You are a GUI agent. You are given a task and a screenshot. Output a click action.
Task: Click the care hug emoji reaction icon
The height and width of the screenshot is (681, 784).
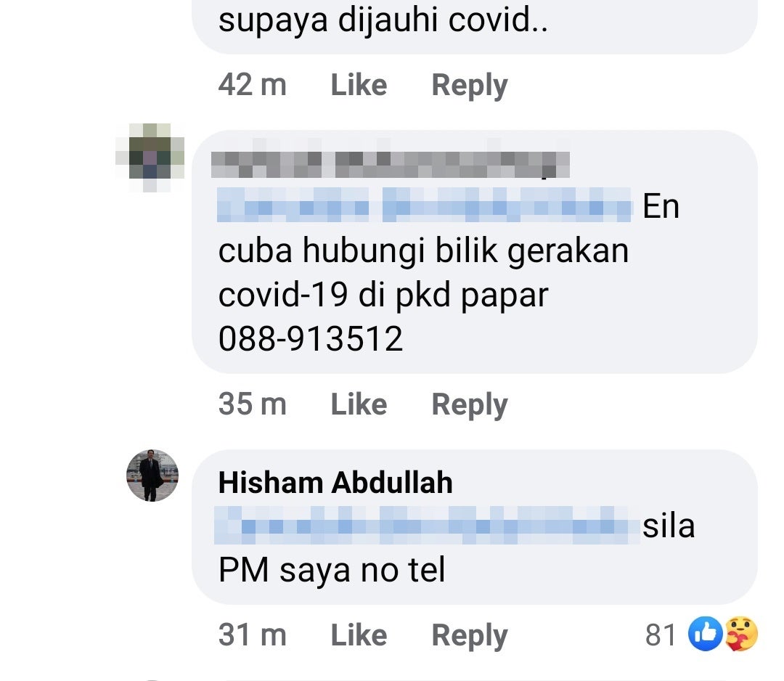[741, 634]
